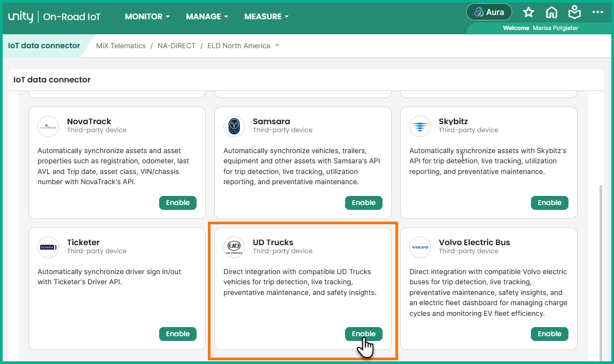Click the Volvo Electric Bus description text
614x364 pixels.
coord(488,292)
